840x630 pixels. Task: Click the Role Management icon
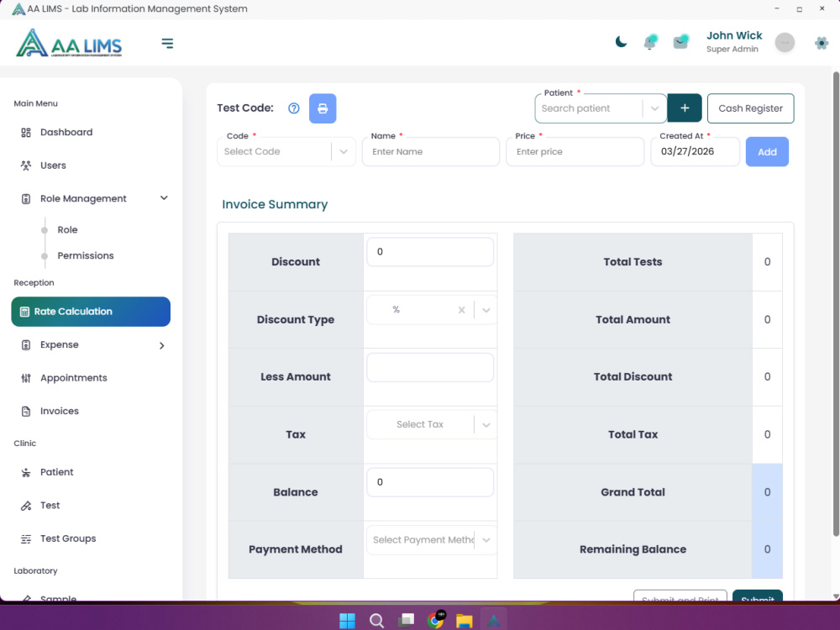click(26, 199)
